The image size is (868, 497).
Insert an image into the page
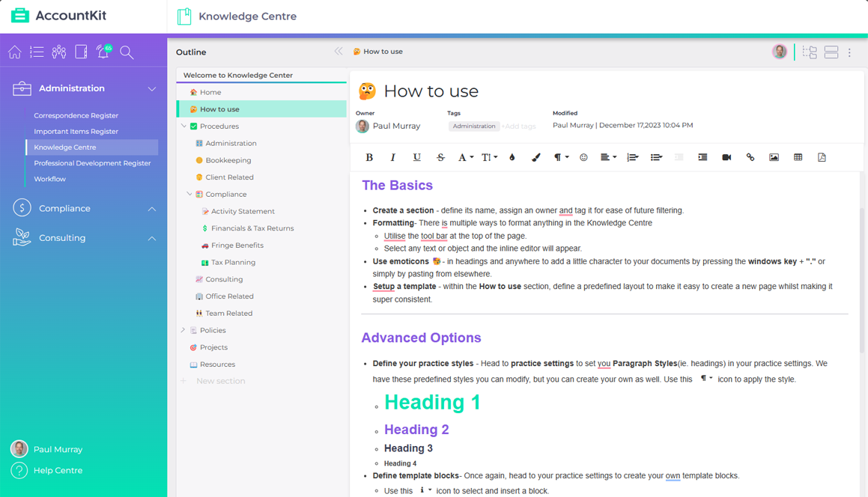(x=774, y=157)
